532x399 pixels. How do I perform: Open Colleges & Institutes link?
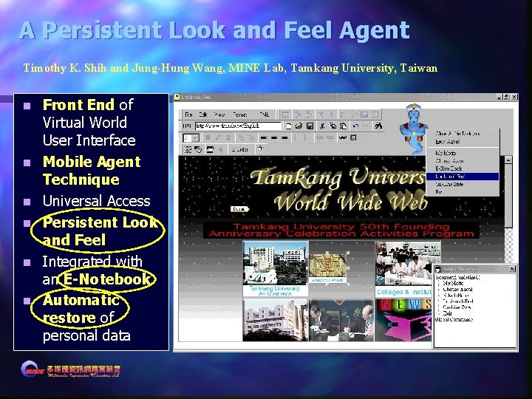[x=403, y=292]
